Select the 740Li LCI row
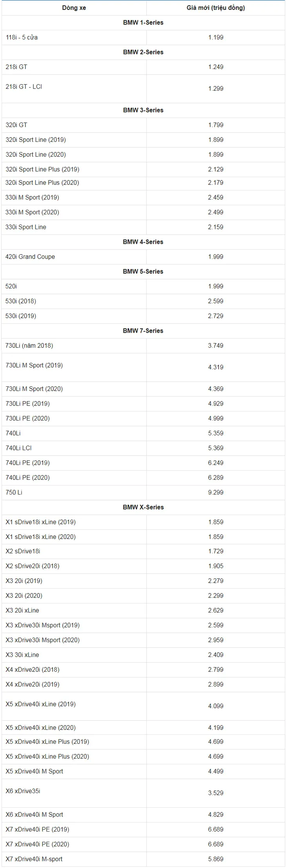Screen dimensions: 286x868 pos(143,448)
